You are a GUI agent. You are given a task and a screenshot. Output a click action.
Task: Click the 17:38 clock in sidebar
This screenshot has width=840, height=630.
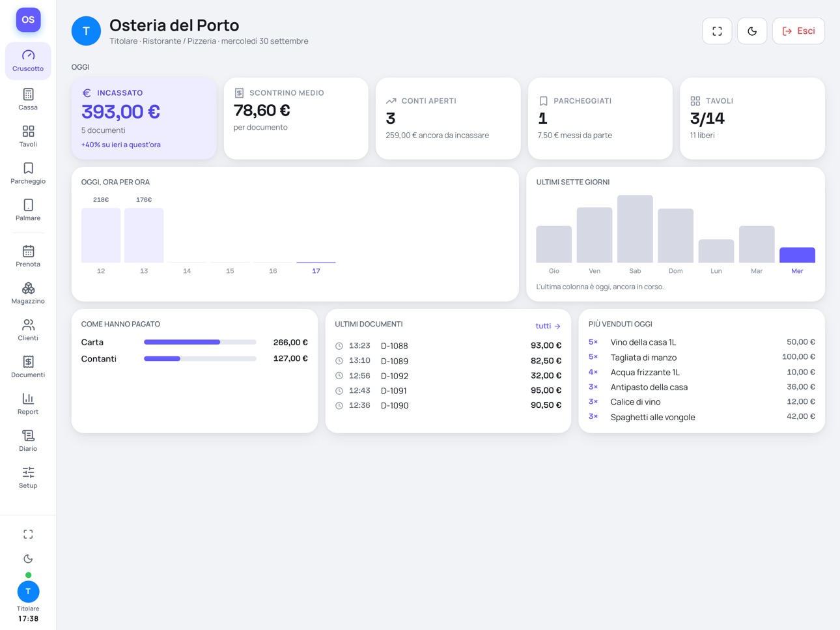click(28, 619)
